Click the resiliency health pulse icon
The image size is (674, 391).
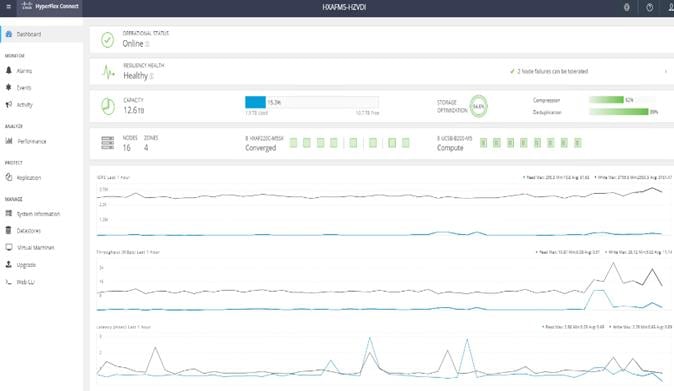click(108, 72)
